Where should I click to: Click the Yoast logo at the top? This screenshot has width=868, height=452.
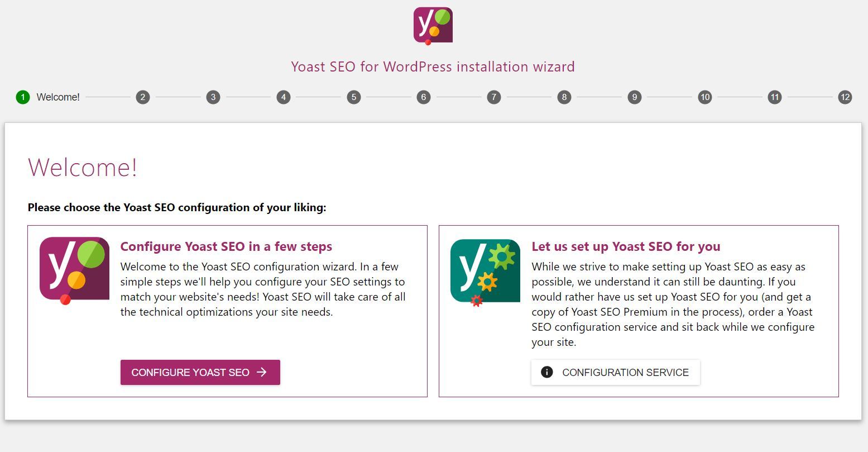433,26
